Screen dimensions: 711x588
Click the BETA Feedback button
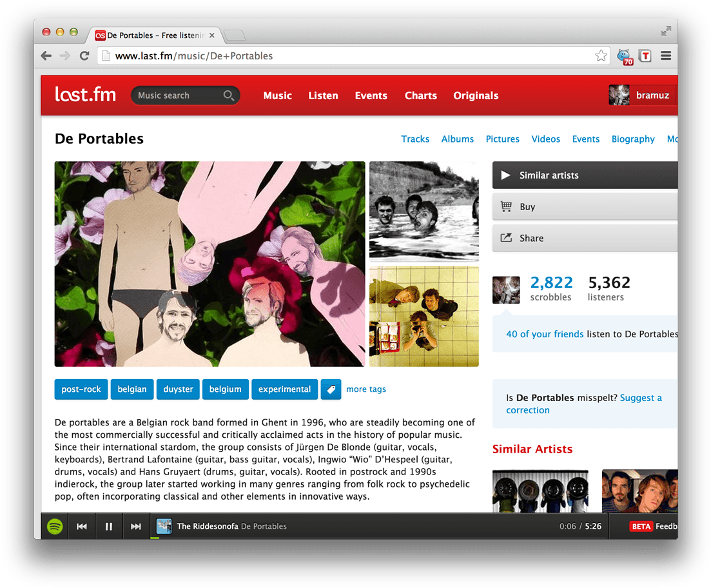coord(653,526)
